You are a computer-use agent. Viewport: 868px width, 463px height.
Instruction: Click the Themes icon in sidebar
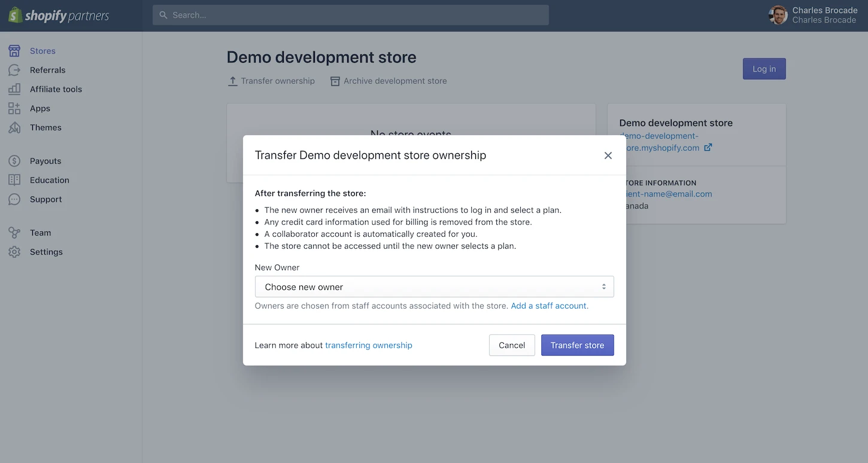pos(14,127)
